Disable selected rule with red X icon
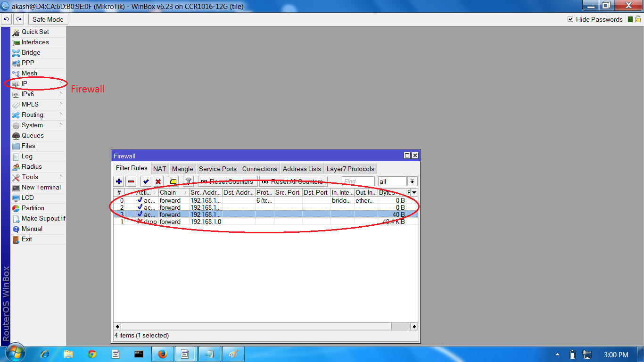 (158, 181)
